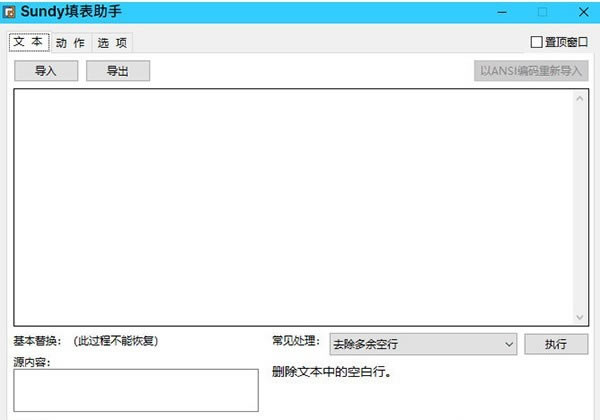Focus the 源内容 input box
Viewport: 600px width, 420px height.
(x=135, y=390)
